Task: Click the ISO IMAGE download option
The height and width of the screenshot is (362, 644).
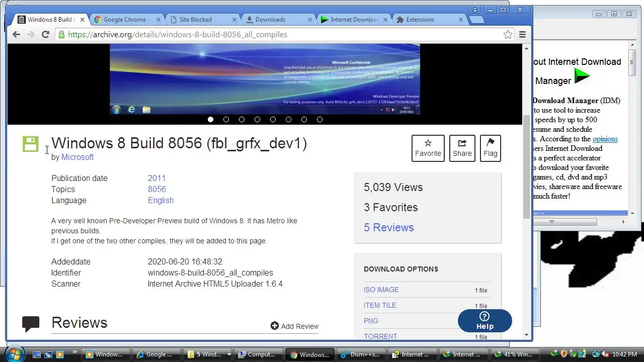Action: click(x=381, y=290)
